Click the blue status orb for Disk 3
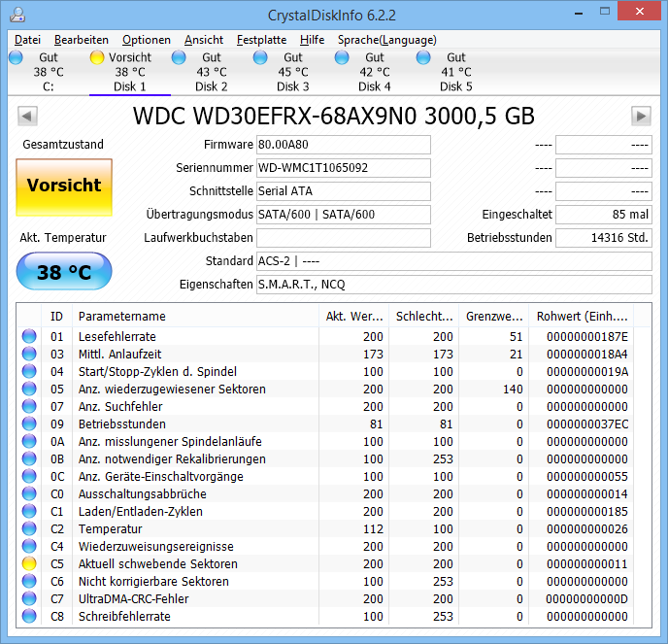 pyautogui.click(x=260, y=57)
